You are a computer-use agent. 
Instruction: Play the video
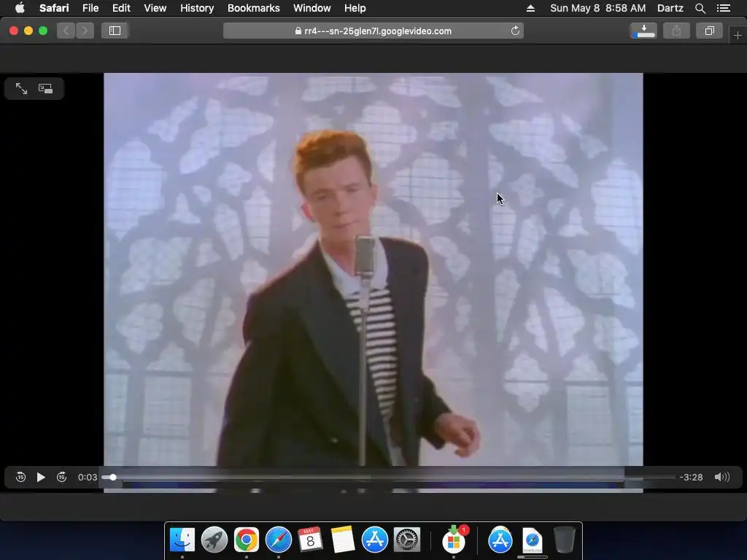[41, 477]
